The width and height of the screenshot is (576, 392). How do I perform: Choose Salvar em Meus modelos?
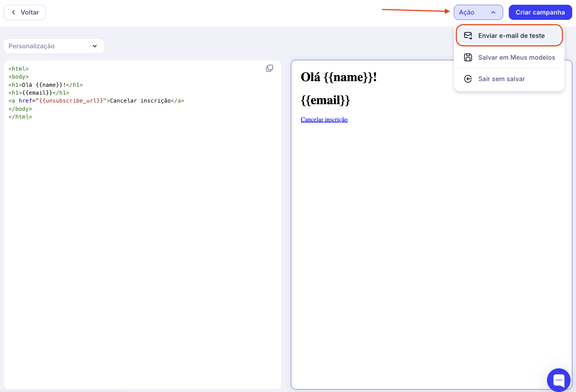point(516,57)
